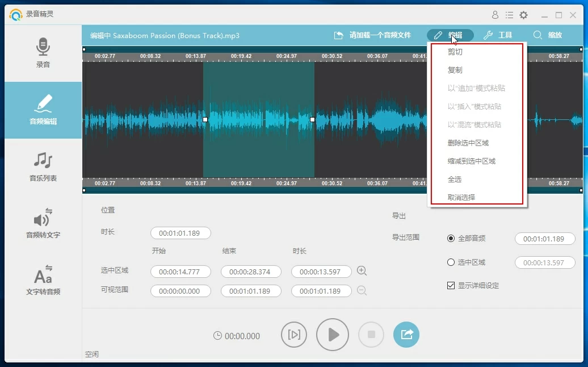Click 请加载一个音频文件 load button
This screenshot has height=367, width=588.
372,35
